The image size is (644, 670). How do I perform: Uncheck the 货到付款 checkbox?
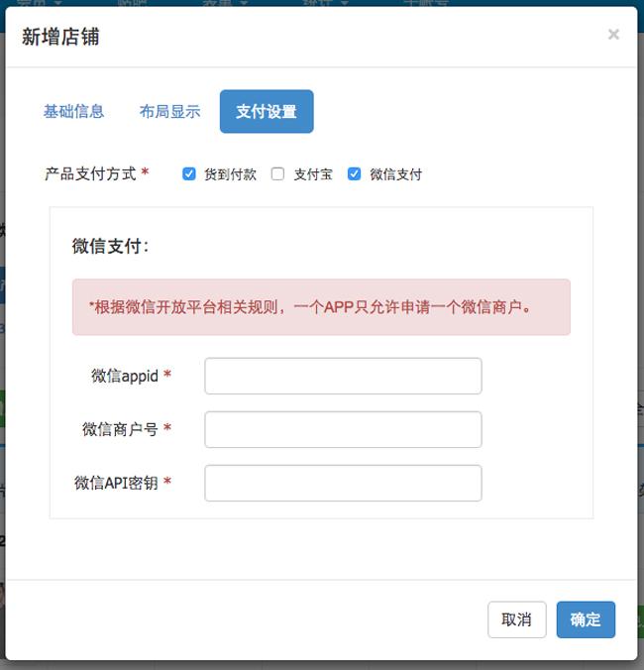pos(189,174)
